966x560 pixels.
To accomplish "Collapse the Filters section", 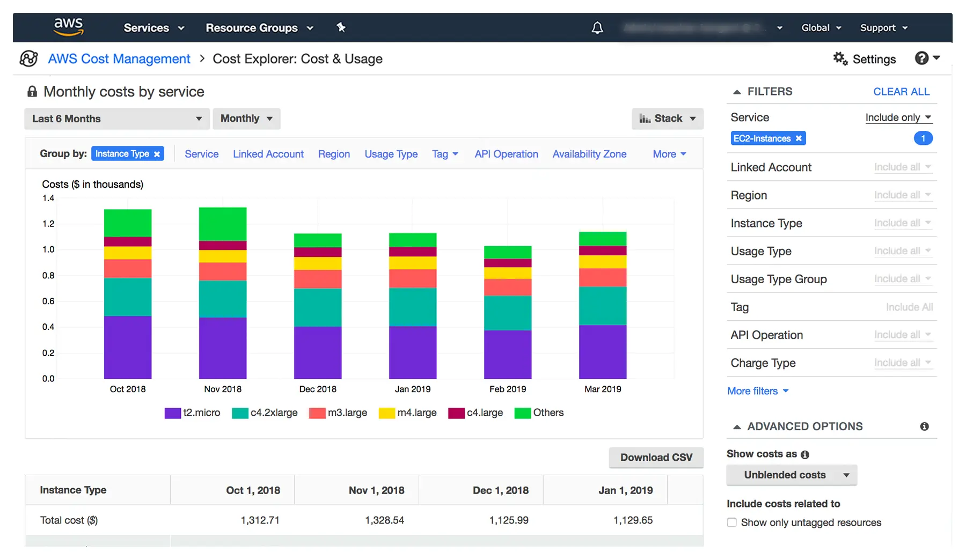I will pos(737,92).
